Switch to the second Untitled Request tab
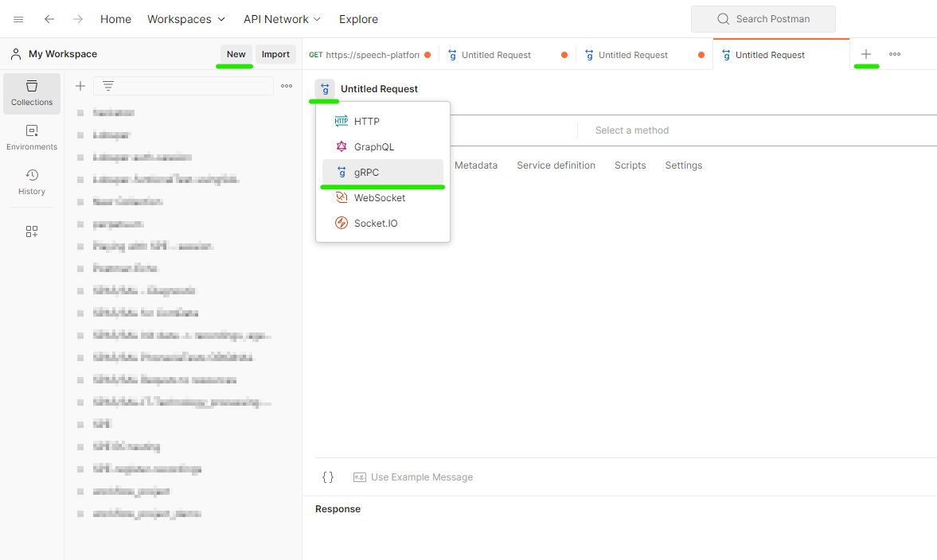The width and height of the screenshot is (937, 560). [644, 55]
